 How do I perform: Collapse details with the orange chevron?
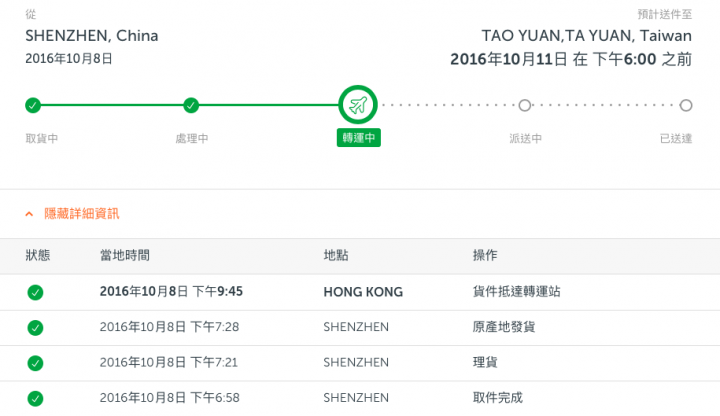click(29, 214)
